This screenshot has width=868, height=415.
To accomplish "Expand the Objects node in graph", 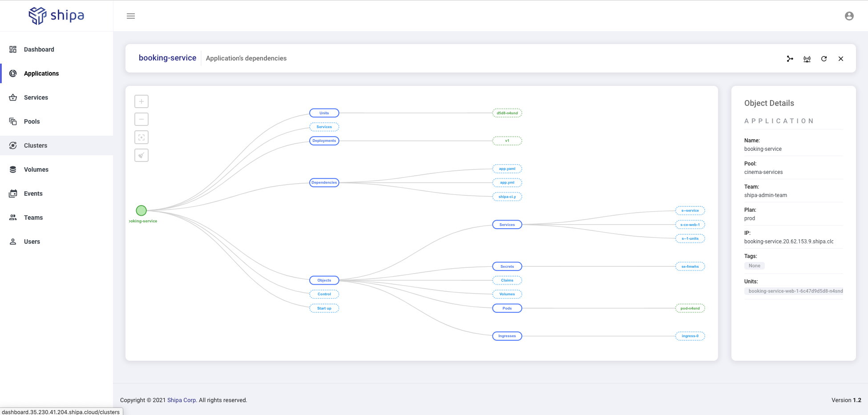I will click(x=324, y=280).
